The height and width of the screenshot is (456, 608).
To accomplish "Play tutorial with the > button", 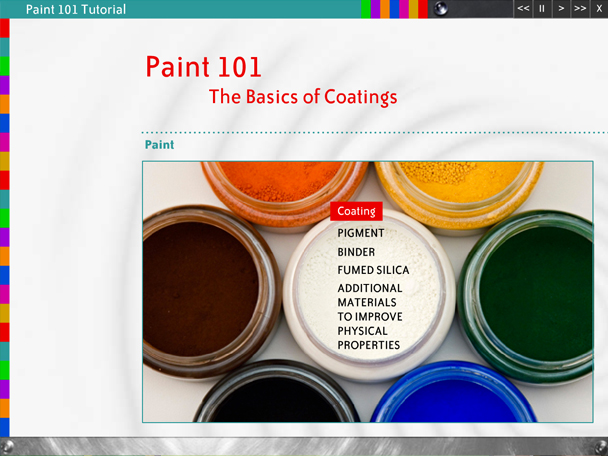I will tap(561, 9).
